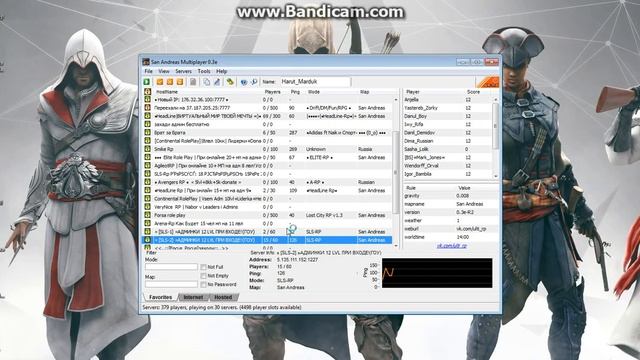Image resolution: width=640 pixels, height=360 pixels.
Task: Click lock icon column header beside HostName
Action: coord(147,92)
